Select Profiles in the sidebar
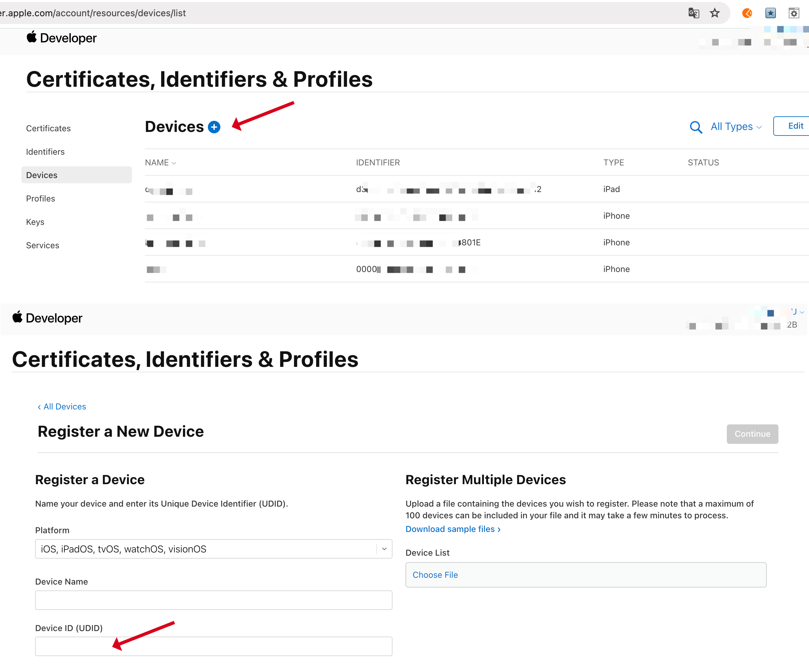This screenshot has width=809, height=672. (x=40, y=199)
